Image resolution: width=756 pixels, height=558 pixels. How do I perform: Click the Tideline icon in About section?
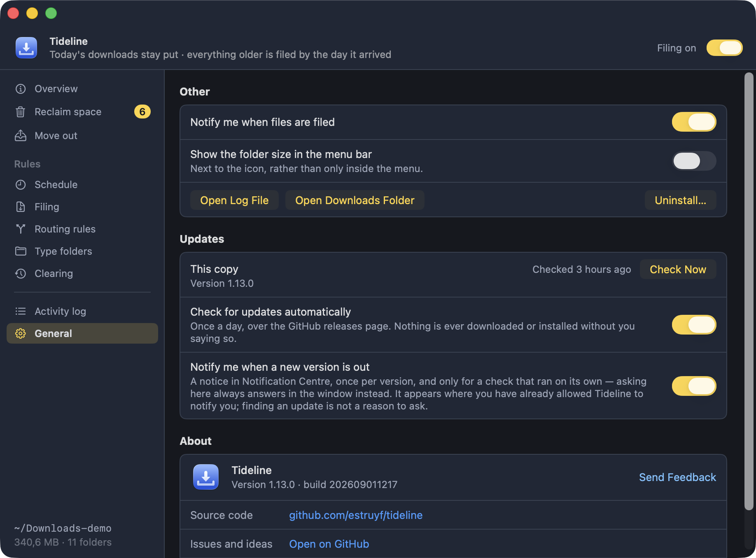(206, 477)
